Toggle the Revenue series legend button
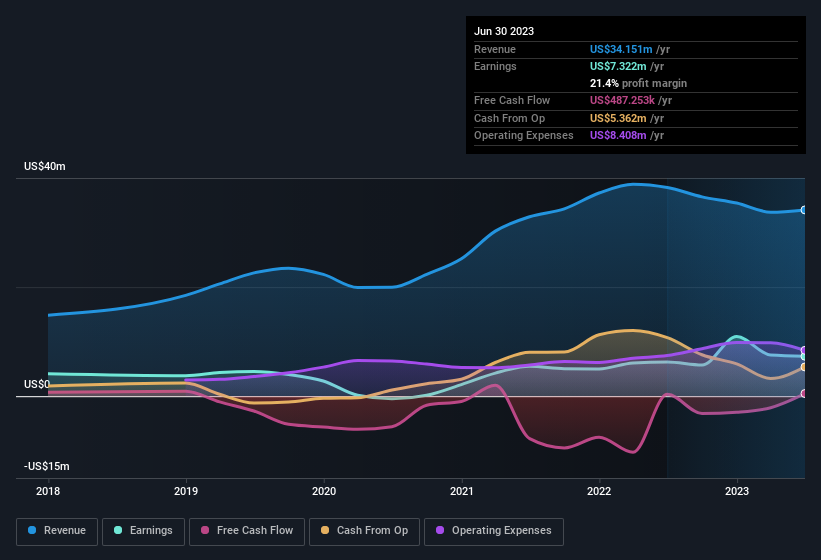The image size is (821, 560). (57, 531)
